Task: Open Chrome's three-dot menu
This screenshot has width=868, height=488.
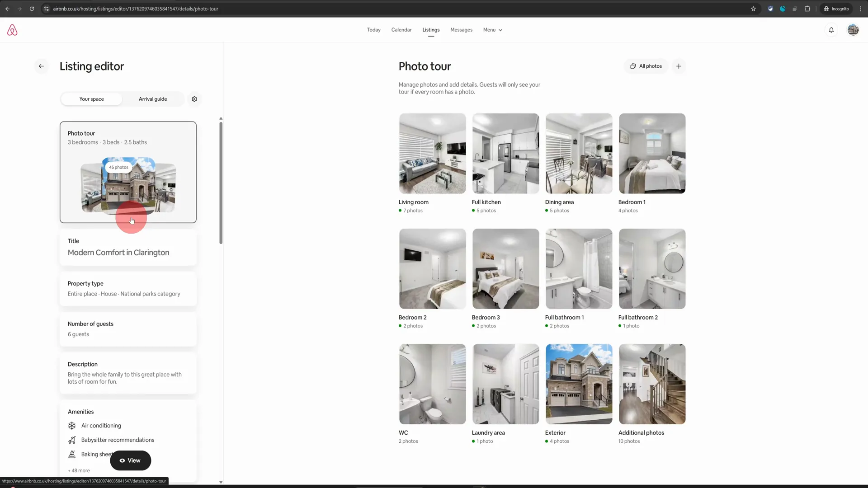Action: (860, 9)
